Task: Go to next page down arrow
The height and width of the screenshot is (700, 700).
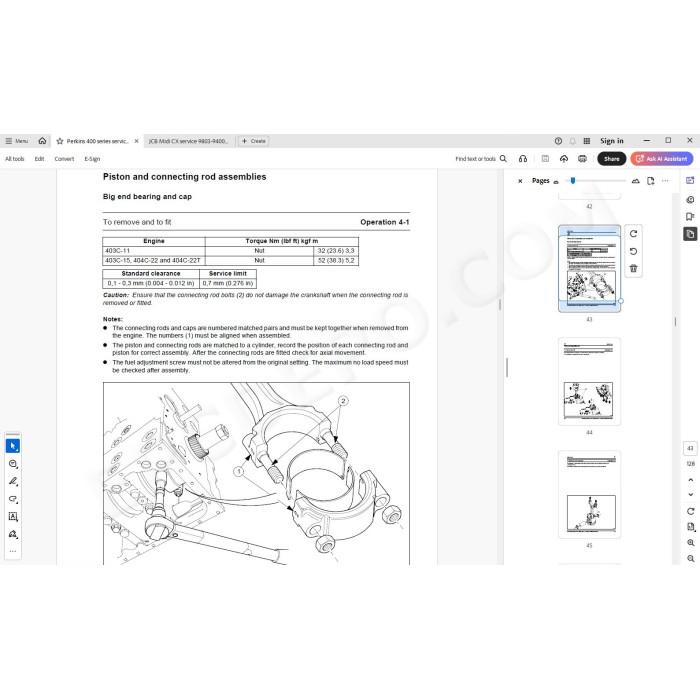Action: [691, 495]
